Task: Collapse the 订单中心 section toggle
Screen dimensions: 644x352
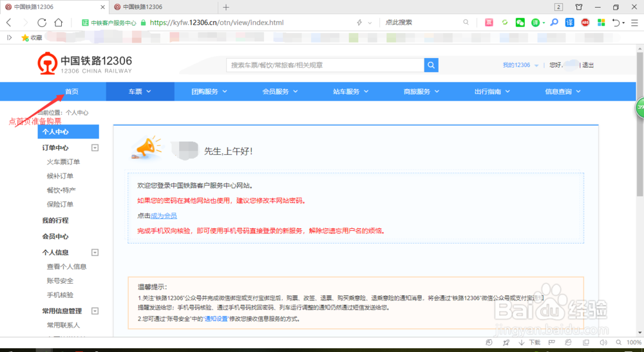Action: click(x=95, y=148)
